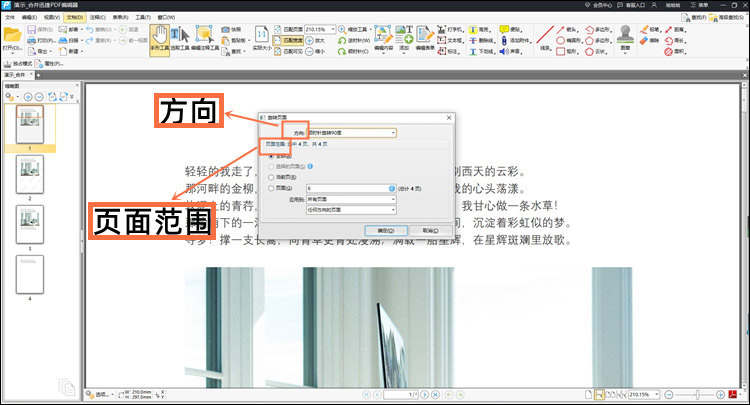
Task: Click Zoom In plus icon (放大)
Action: [309, 41]
